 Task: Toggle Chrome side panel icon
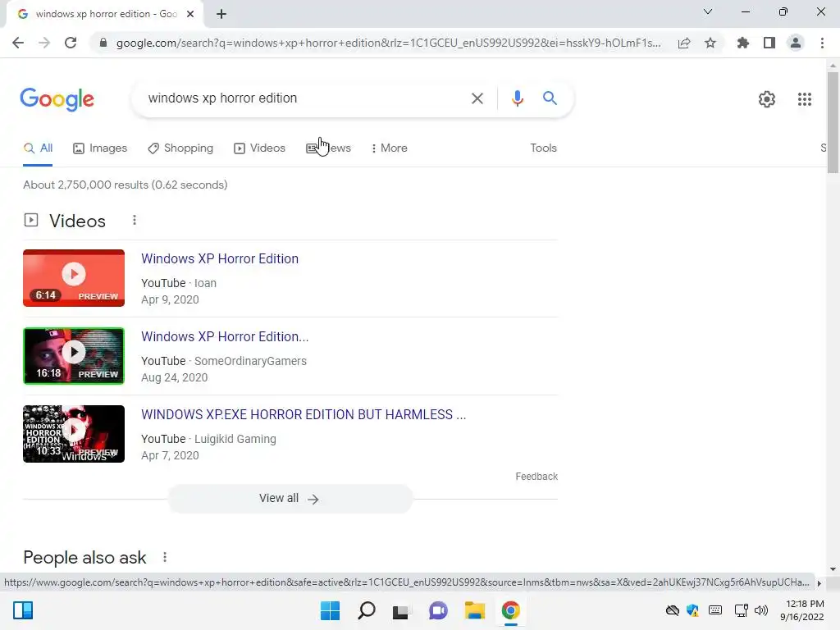tap(769, 43)
